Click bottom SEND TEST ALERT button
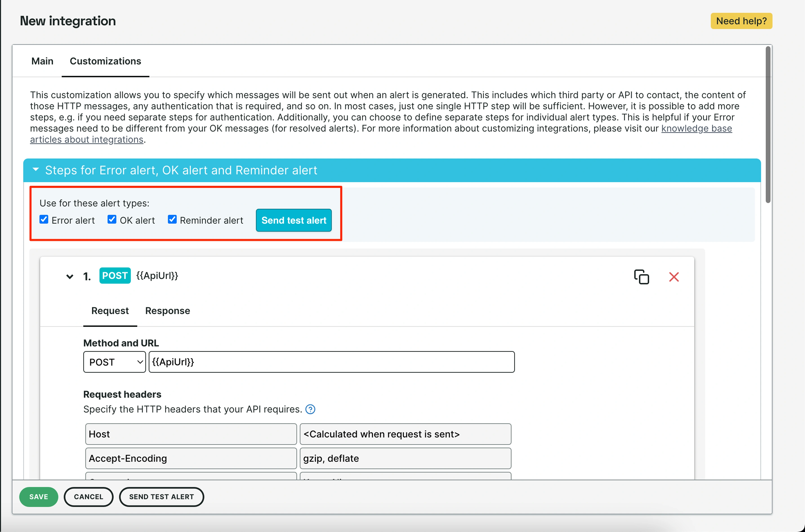 [161, 497]
